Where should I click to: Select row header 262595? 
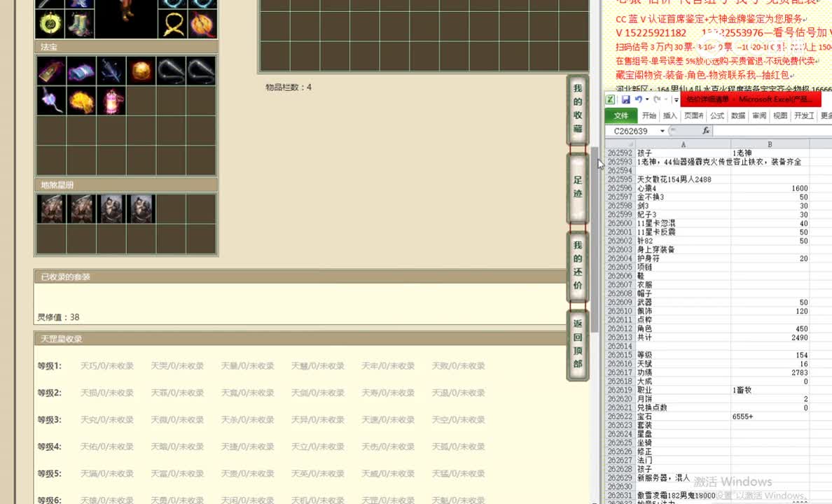tap(620, 179)
